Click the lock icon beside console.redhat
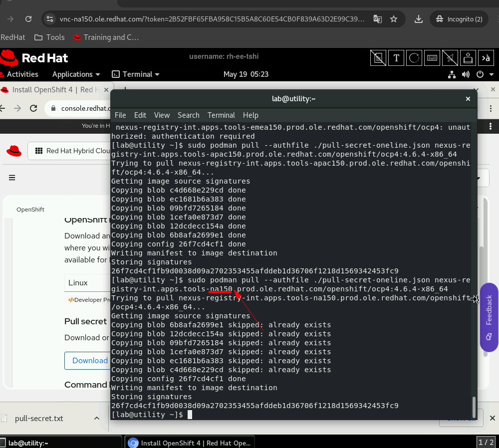Viewport: 499px width, 448px height. tap(53, 108)
